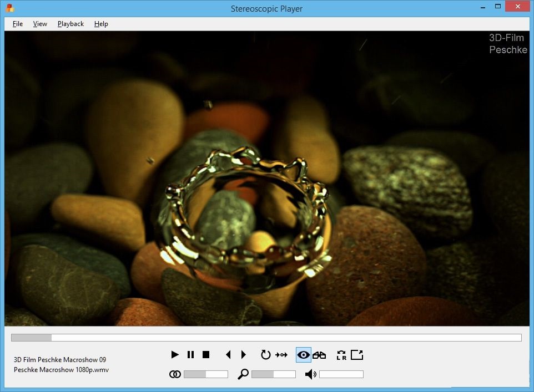Pause the video
This screenshot has width=534, height=392.
191,354
